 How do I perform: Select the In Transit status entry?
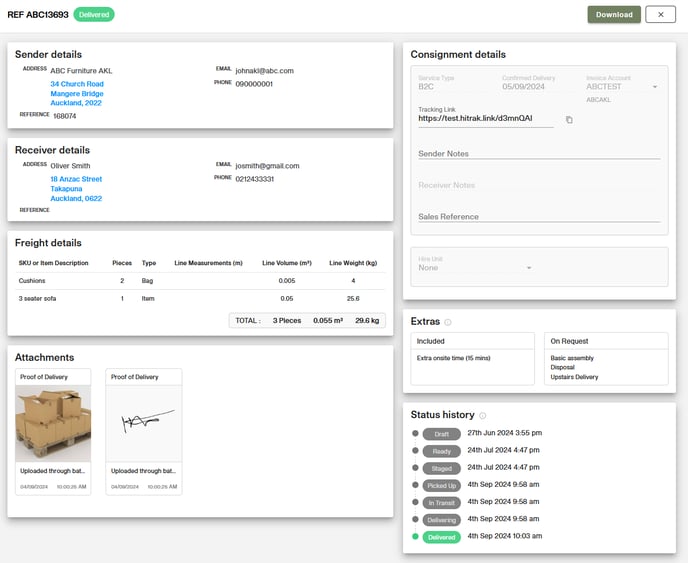click(441, 502)
